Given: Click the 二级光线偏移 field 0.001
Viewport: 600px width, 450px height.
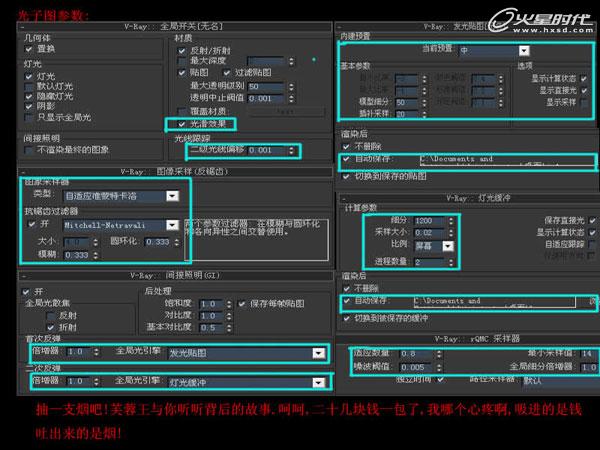Looking at the screenshot, I should (x=266, y=150).
